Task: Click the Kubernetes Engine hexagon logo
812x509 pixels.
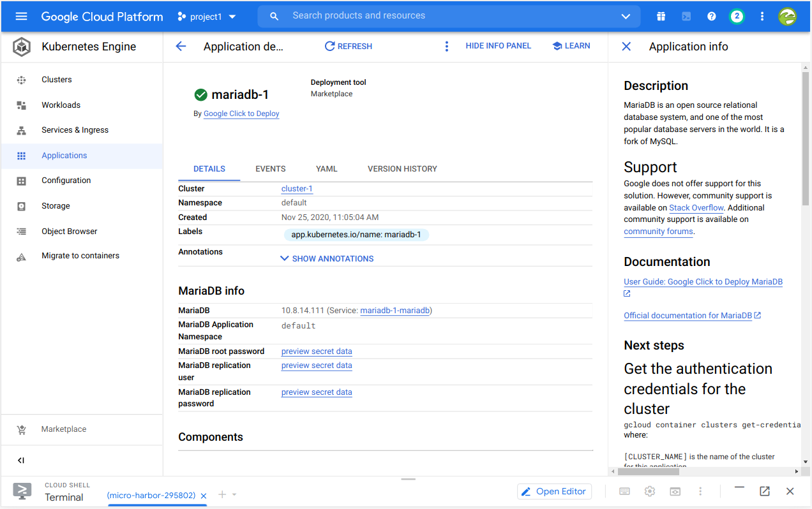Action: [22, 47]
